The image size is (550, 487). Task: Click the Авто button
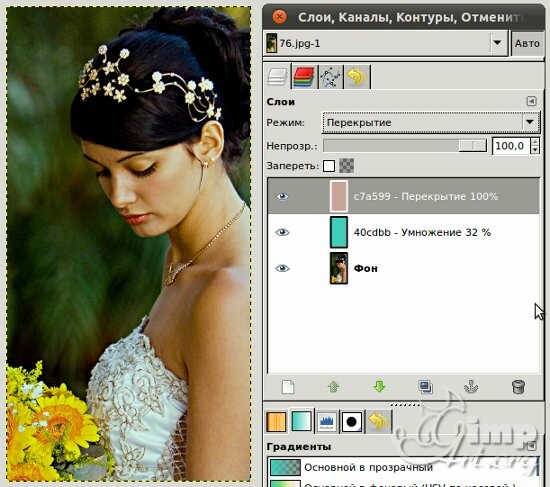[x=527, y=44]
